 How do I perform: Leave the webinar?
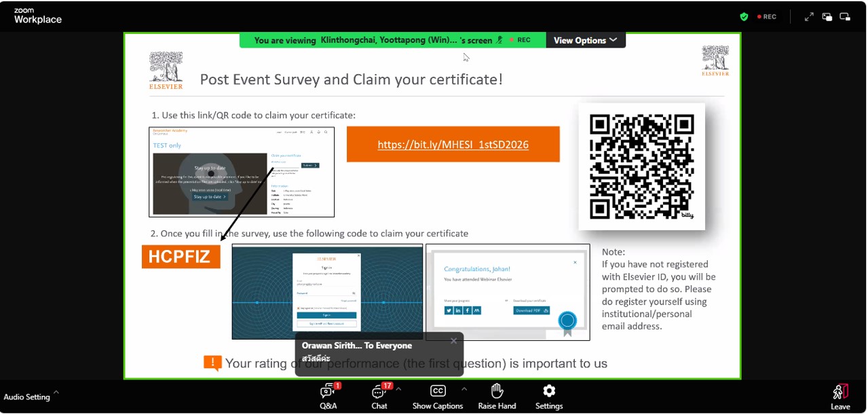point(840,397)
